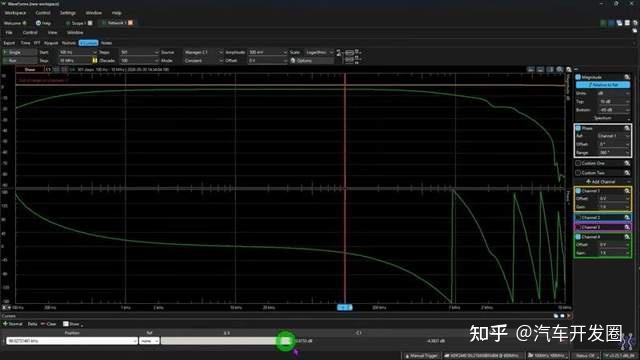This screenshot has width=640, height=360.
Task: Click the Options gear icon
Action: (x=293, y=60)
